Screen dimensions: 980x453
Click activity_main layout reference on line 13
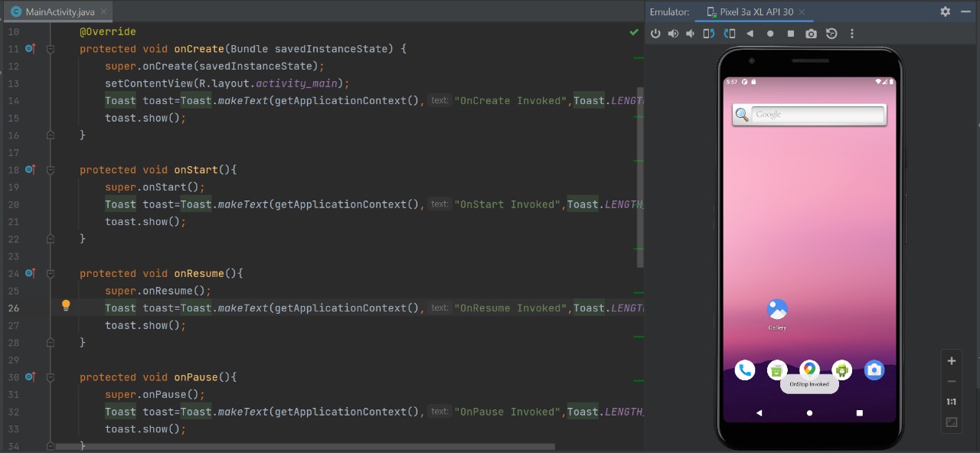[296, 83]
